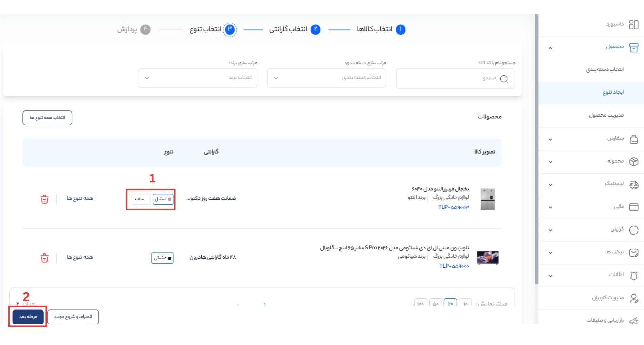Select page size 100 filter
This screenshot has height=345, width=644.
(x=420, y=303)
